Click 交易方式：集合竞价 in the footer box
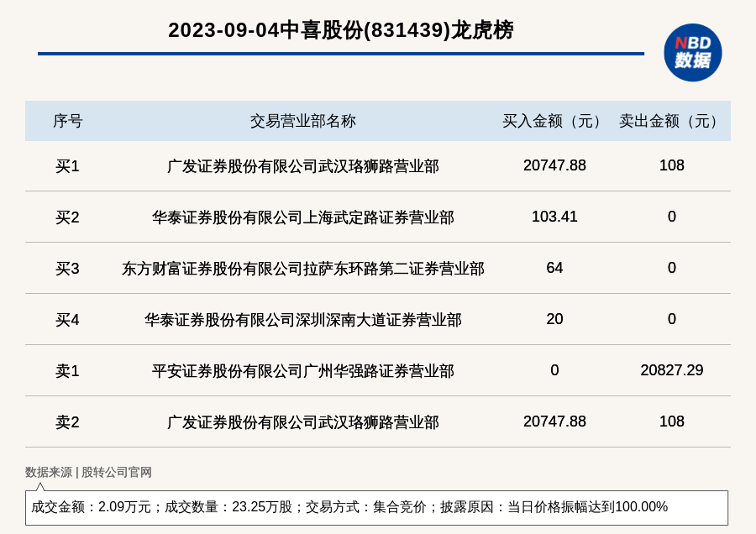Image resolution: width=756 pixels, height=534 pixels. [x=366, y=506]
